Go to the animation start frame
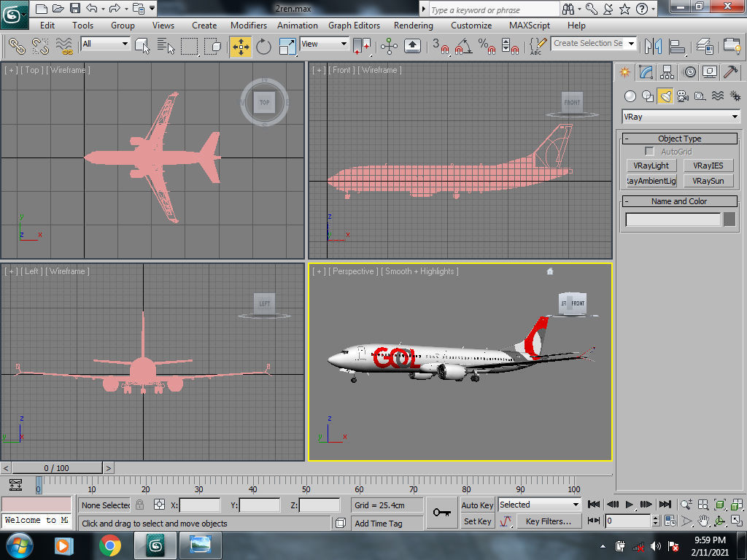This screenshot has width=747, height=560. pyautogui.click(x=594, y=505)
